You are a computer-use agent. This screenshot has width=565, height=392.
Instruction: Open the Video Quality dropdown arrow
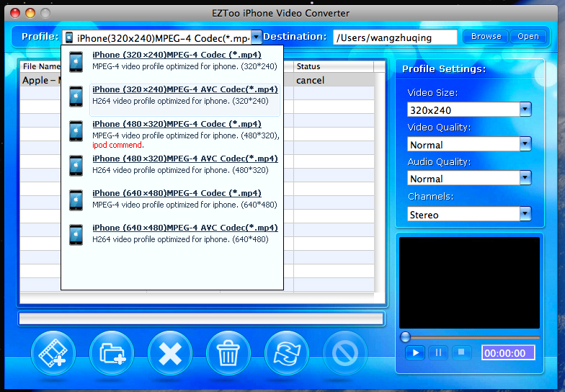(x=525, y=144)
